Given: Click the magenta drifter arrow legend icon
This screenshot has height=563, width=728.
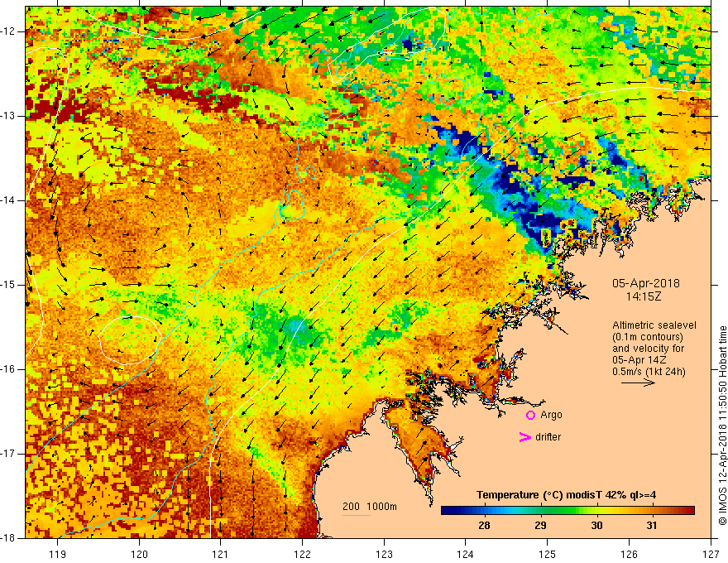Looking at the screenshot, I should tap(525, 437).
